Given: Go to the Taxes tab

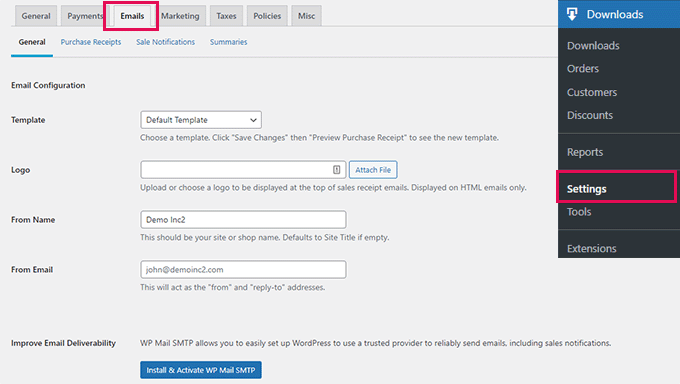Looking at the screenshot, I should pyautogui.click(x=226, y=16).
